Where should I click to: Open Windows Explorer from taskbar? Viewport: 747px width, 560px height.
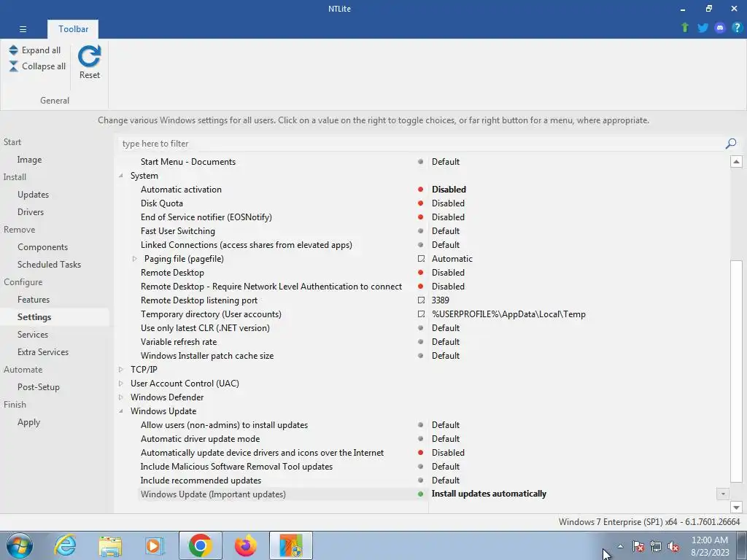[110, 545]
